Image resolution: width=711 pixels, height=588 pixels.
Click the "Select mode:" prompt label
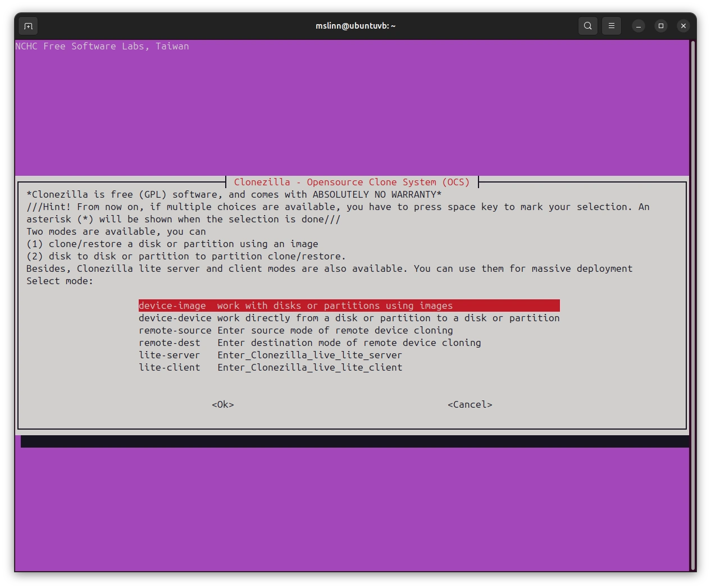[60, 281]
